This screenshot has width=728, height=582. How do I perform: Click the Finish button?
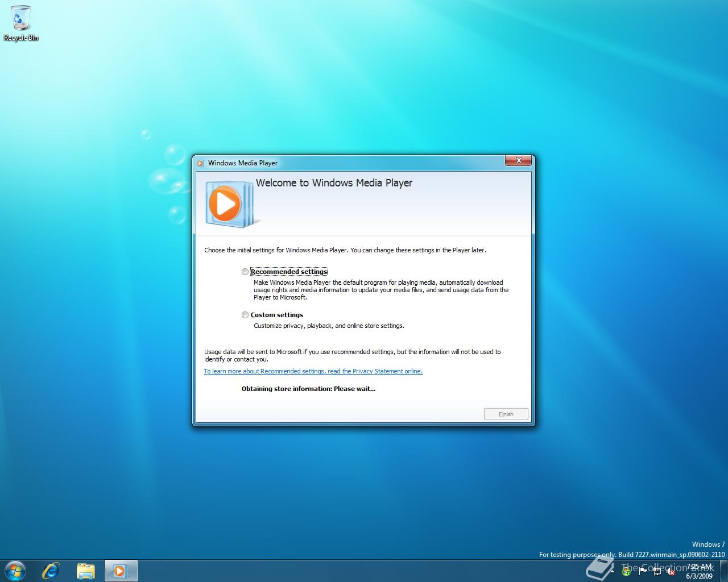coord(506,414)
